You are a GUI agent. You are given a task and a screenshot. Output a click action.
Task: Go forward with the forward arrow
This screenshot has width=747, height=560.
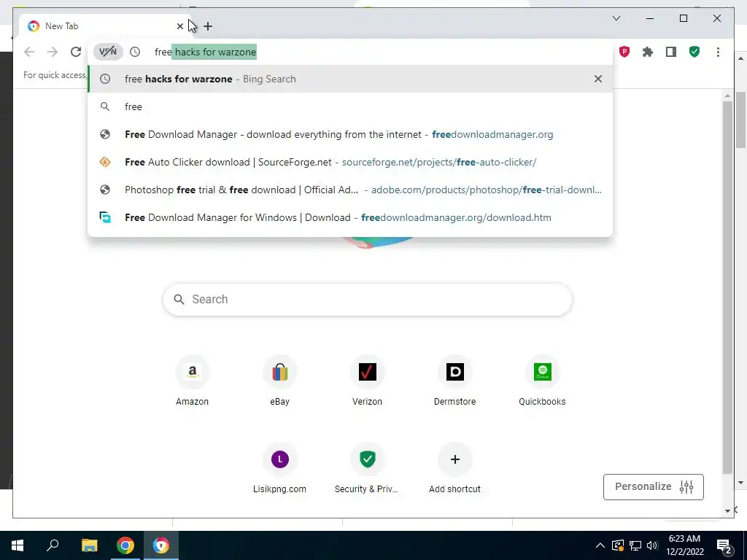point(53,52)
